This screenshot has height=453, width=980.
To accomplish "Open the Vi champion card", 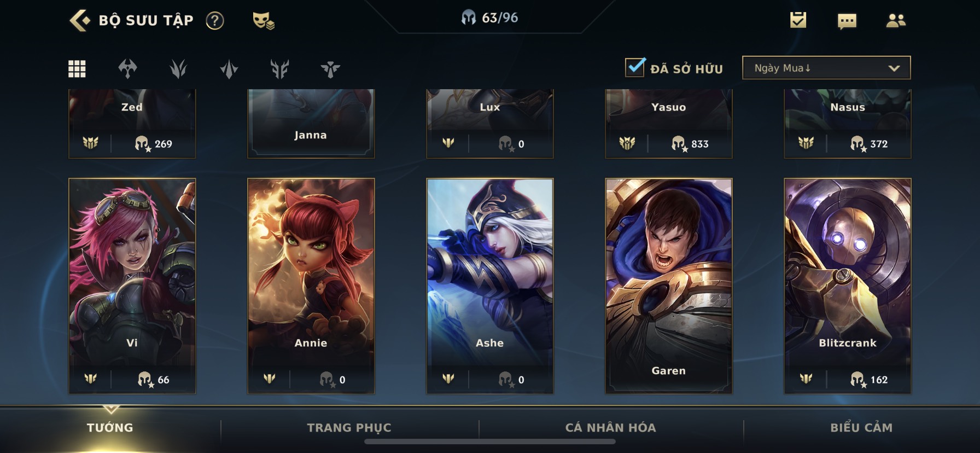I will click(132, 286).
